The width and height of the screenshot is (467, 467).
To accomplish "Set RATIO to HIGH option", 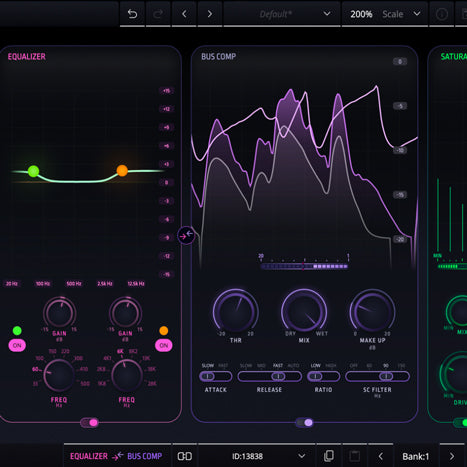I will click(331, 366).
